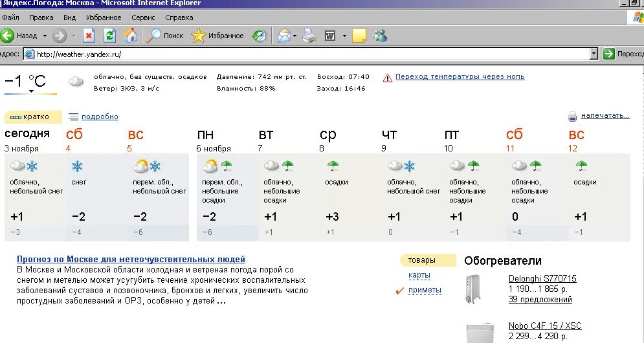
Task: Open the Правка menu
Action: point(41,17)
